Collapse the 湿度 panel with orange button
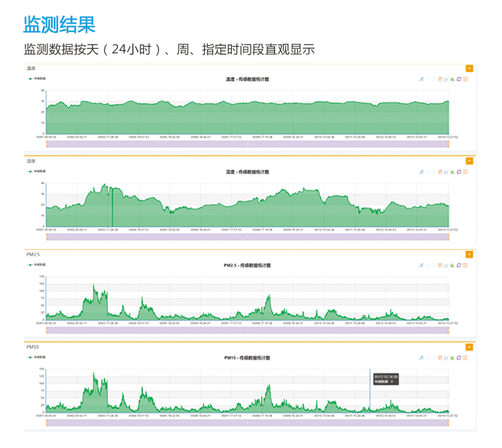This screenshot has height=448, width=502. 469,161
